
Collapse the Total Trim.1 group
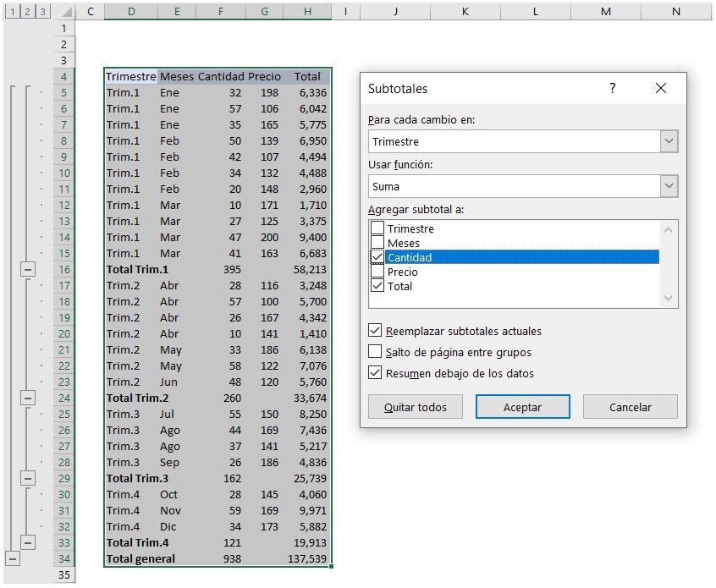[x=28, y=269]
